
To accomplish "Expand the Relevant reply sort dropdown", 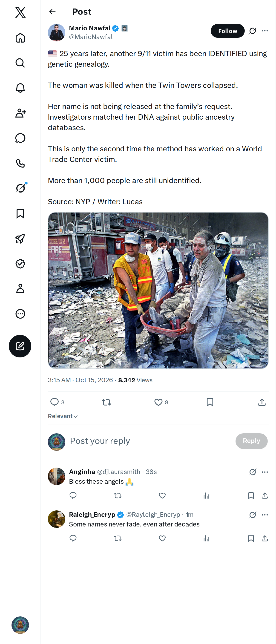I will (x=63, y=416).
